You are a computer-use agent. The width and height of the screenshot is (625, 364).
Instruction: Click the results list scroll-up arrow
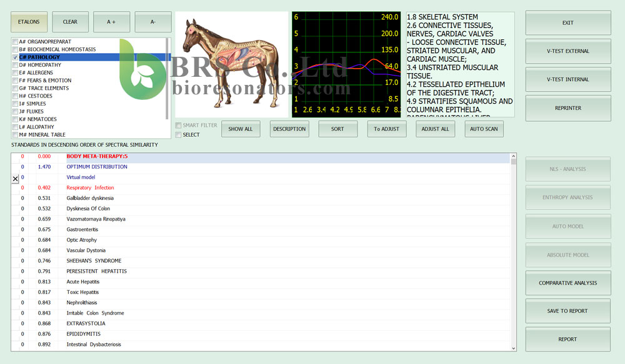coord(513,156)
